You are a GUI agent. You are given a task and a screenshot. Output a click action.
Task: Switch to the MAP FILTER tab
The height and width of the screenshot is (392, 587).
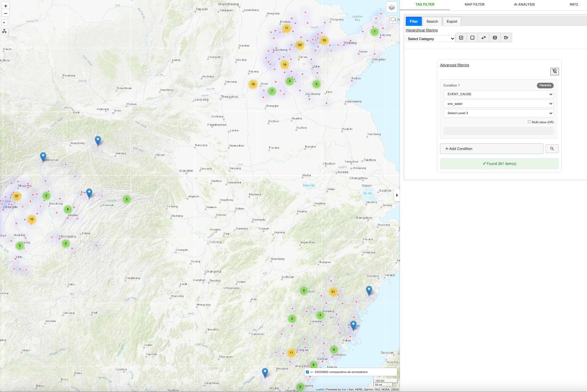(474, 4)
